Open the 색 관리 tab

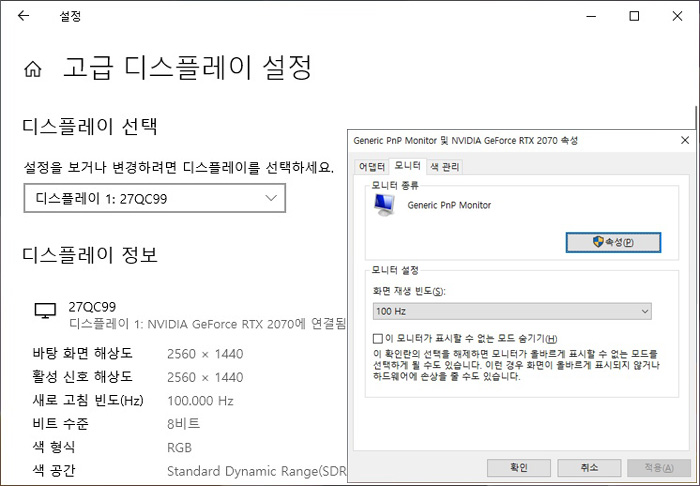444,165
